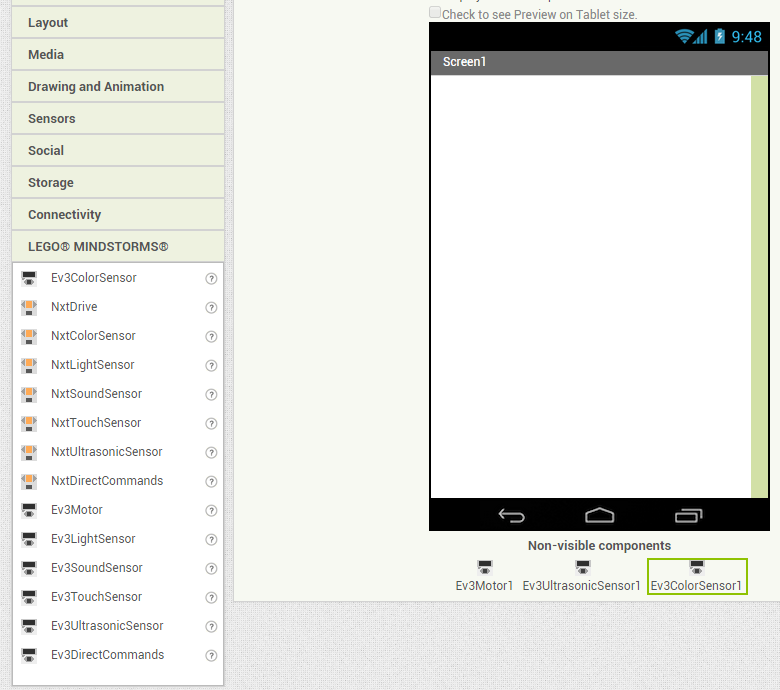The width and height of the screenshot is (780, 690).
Task: Select the Ev3ColorSensor palette icon
Action: coord(29,278)
